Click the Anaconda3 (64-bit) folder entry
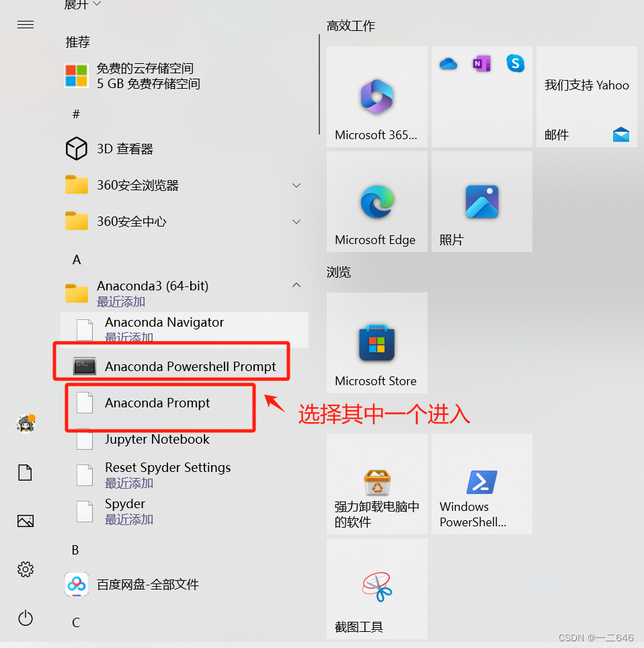The image size is (644, 648). click(x=184, y=294)
